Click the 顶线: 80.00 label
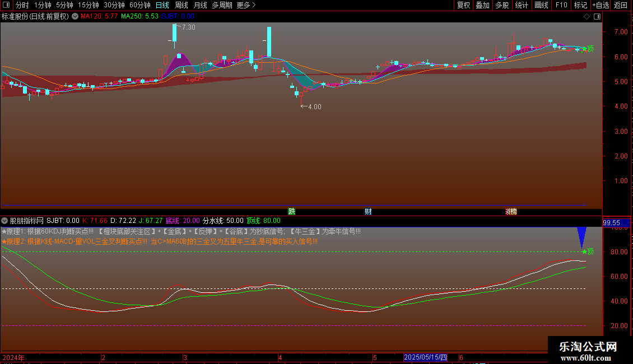633x364 pixels. (x=264, y=221)
